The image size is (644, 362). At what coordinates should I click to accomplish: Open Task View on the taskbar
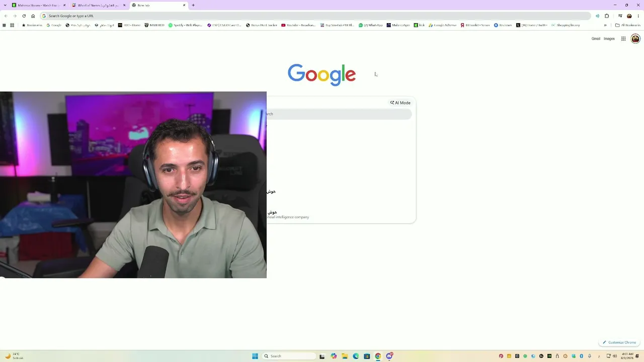coord(322,356)
